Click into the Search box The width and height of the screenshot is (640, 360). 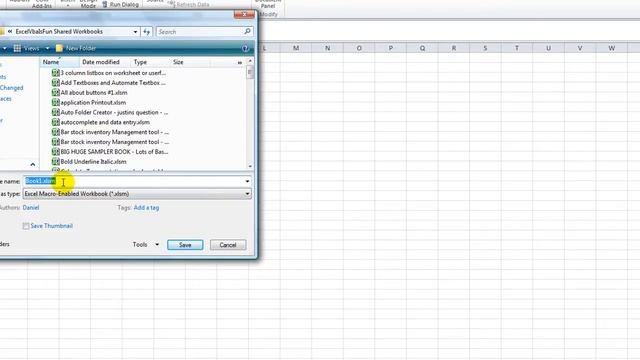(x=200, y=31)
